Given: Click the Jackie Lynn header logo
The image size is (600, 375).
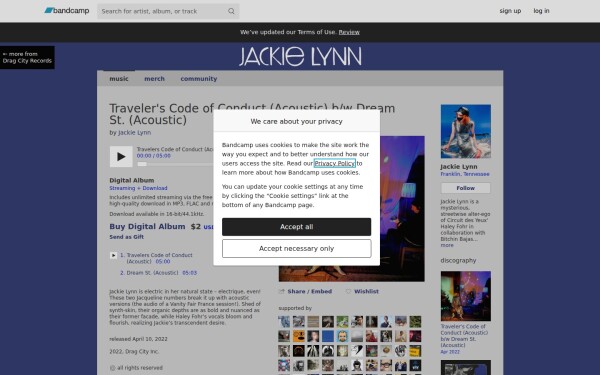Looking at the screenshot, I should pos(300,56).
